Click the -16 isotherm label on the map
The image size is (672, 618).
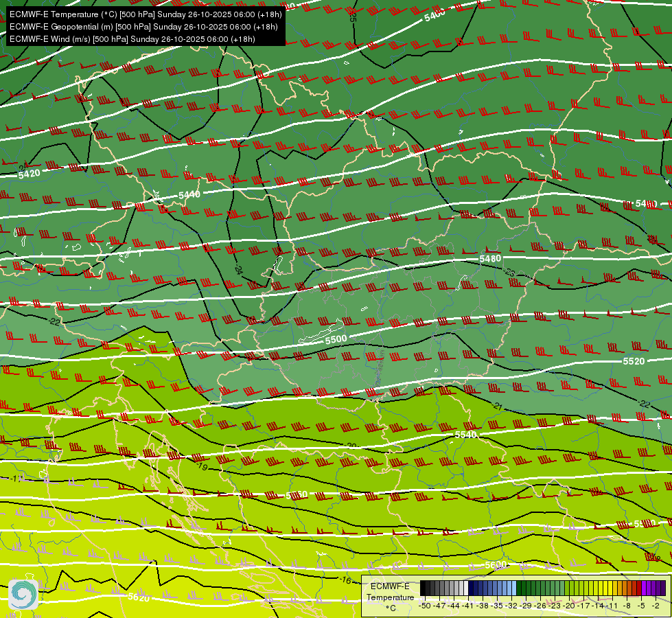[x=345, y=580]
